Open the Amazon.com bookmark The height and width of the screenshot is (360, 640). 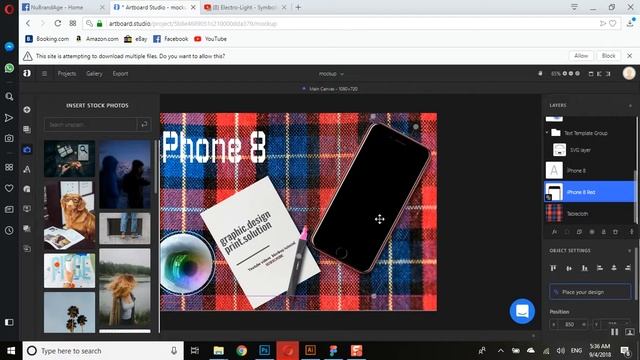click(x=98, y=39)
